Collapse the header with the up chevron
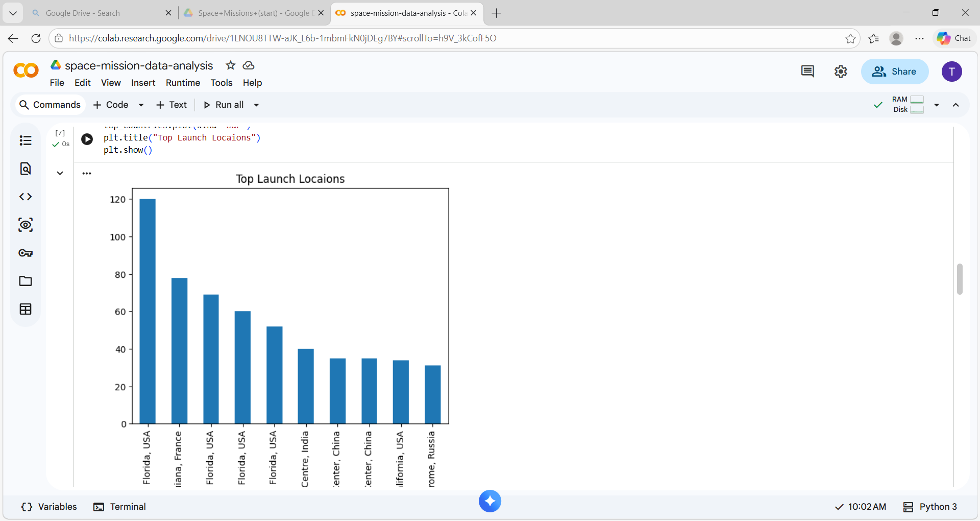Viewport: 980px width, 521px height. (956, 105)
